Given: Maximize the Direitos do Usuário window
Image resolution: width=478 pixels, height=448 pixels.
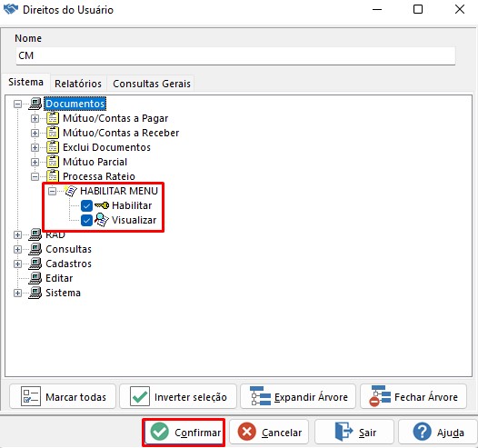Looking at the screenshot, I should [x=418, y=9].
